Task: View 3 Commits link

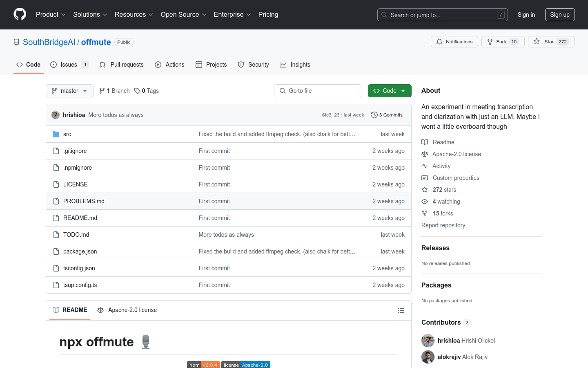Action: pos(387,115)
